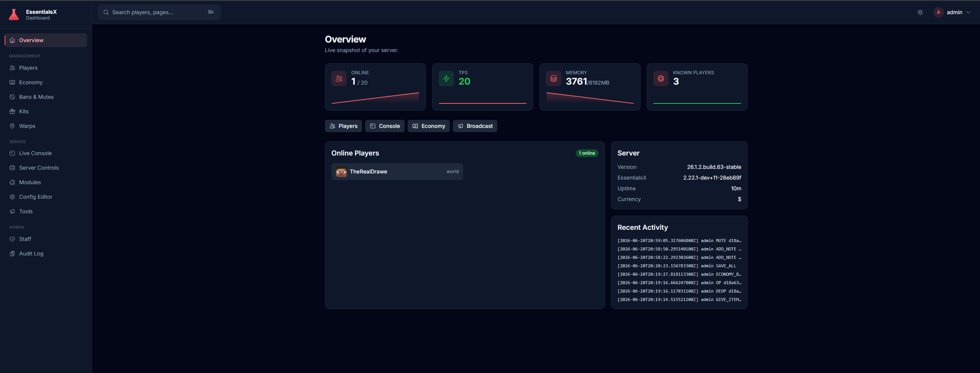Open the Warps page
The height and width of the screenshot is (373, 980).
tap(46, 126)
